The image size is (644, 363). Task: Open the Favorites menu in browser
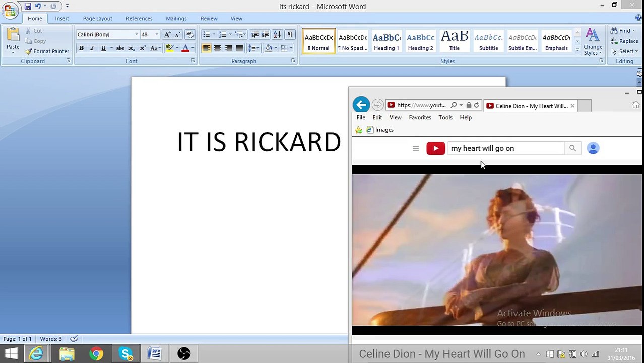pos(420,117)
